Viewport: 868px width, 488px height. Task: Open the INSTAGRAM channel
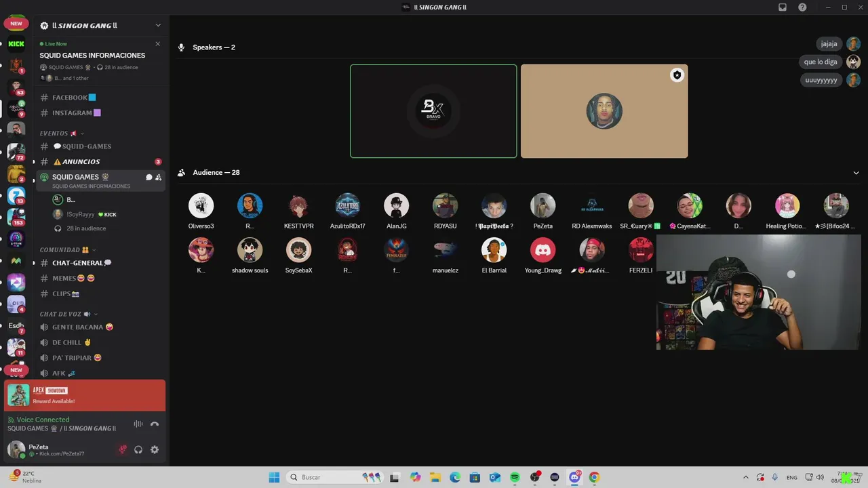tap(101, 113)
